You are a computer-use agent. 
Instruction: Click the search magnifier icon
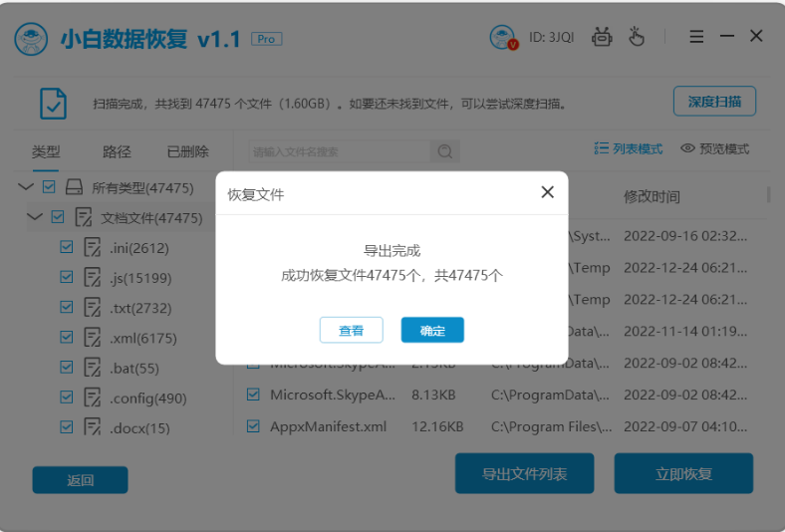tap(445, 151)
